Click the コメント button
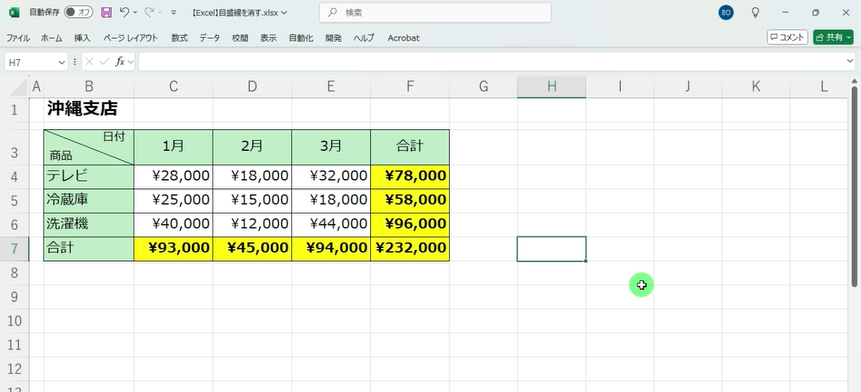 (787, 37)
